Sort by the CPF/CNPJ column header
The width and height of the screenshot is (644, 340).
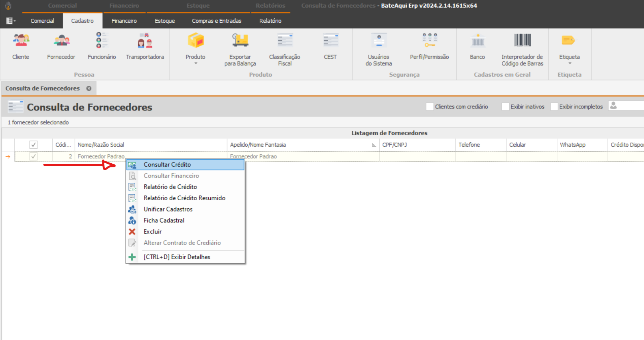coord(417,145)
